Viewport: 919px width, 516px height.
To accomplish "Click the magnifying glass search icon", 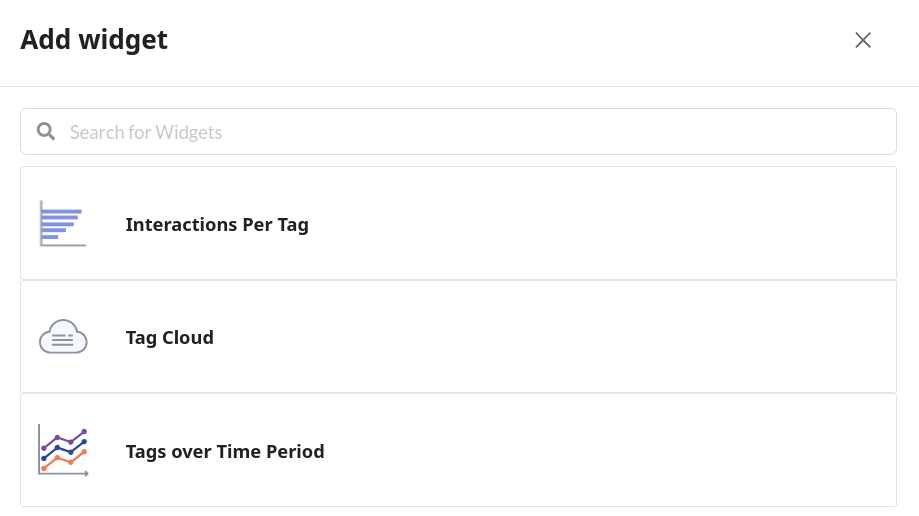I will 45,131.
